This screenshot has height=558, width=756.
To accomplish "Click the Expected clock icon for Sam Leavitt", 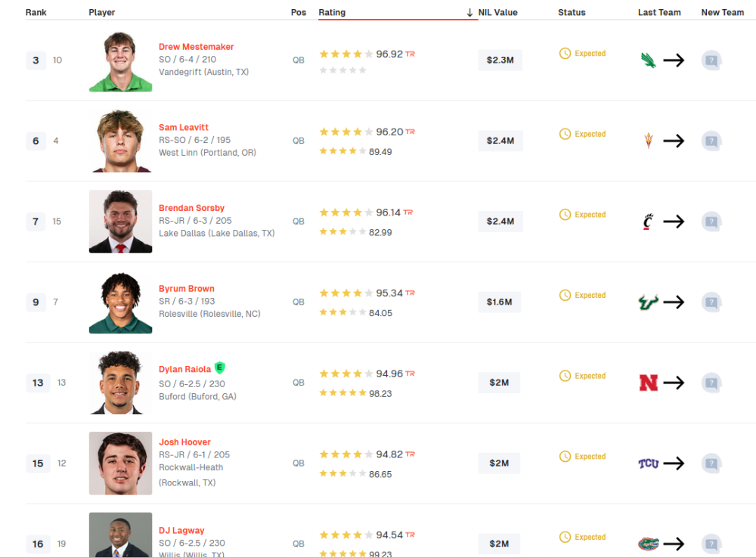I will [565, 134].
